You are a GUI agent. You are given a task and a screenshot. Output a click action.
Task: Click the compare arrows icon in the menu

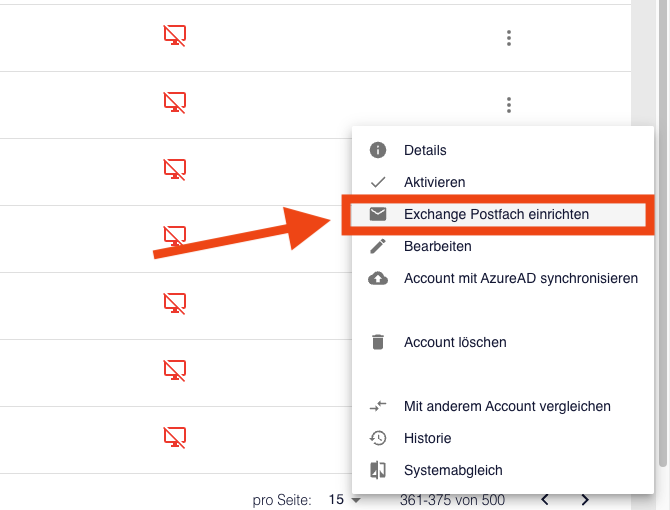378,406
